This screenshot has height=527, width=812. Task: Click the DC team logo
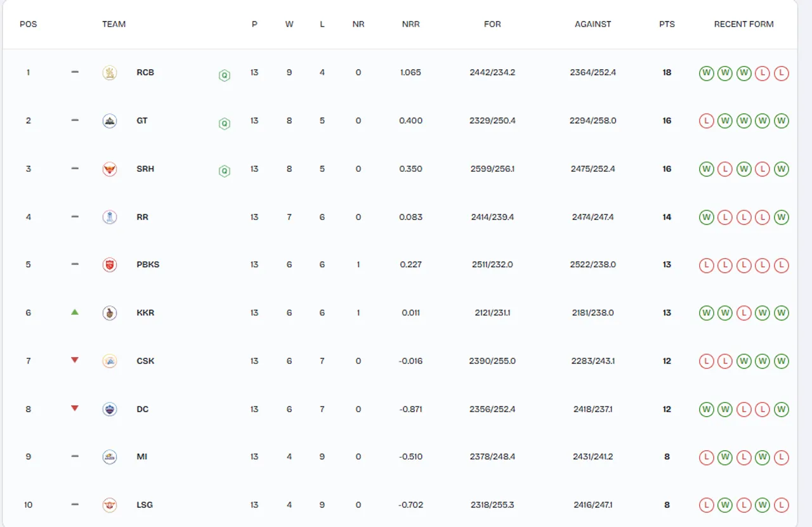click(110, 409)
